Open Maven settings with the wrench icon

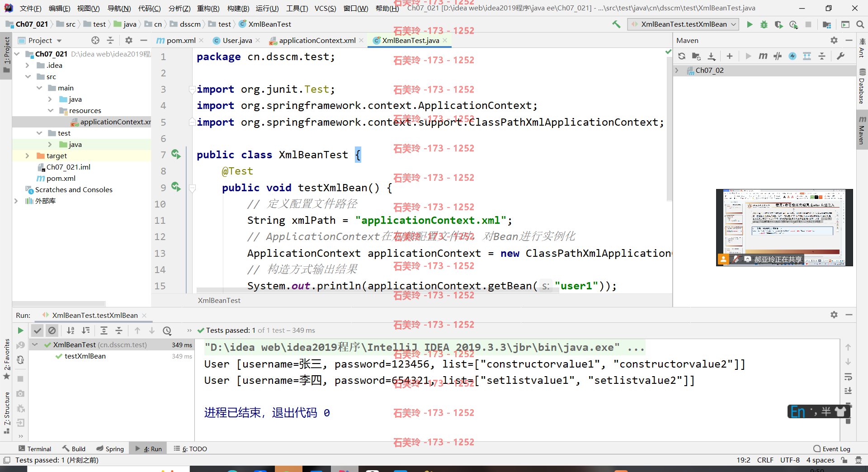(841, 56)
